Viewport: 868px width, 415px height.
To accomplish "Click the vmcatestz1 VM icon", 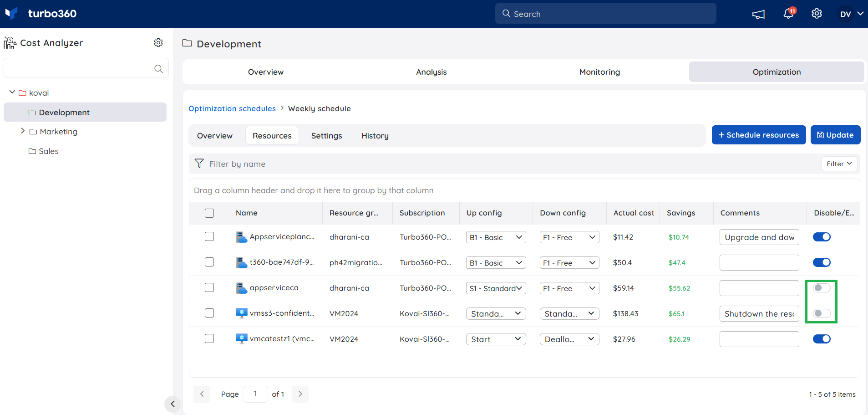I will coord(242,338).
